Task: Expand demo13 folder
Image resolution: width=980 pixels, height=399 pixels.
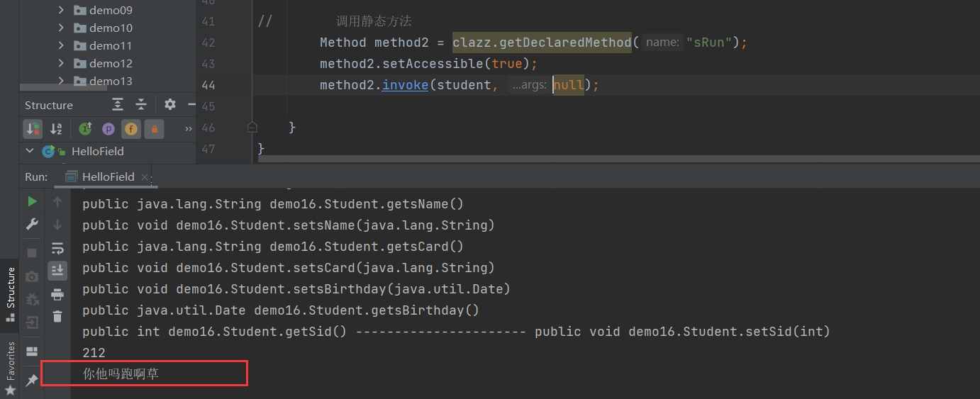Action: pos(61,81)
